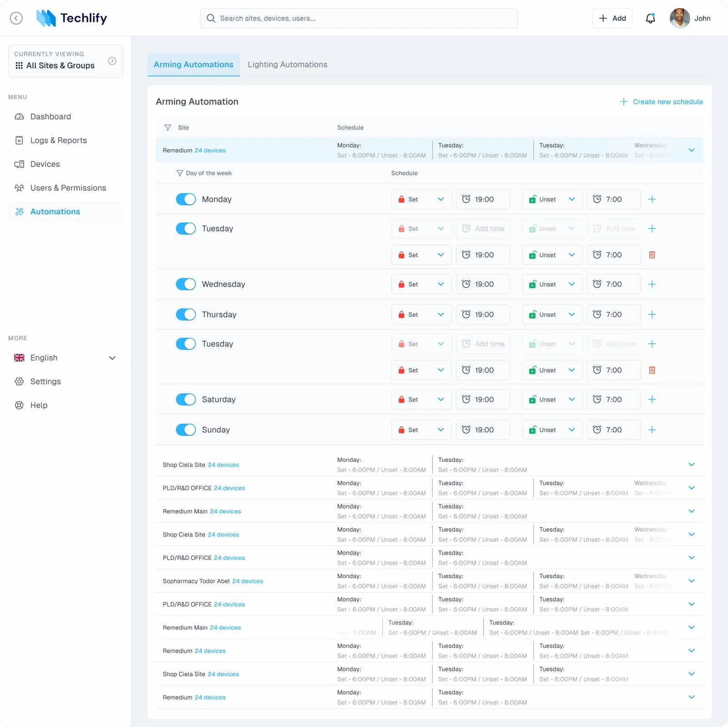The height and width of the screenshot is (727, 728).
Task: Click the Help lifebuoy icon
Action: tap(19, 405)
